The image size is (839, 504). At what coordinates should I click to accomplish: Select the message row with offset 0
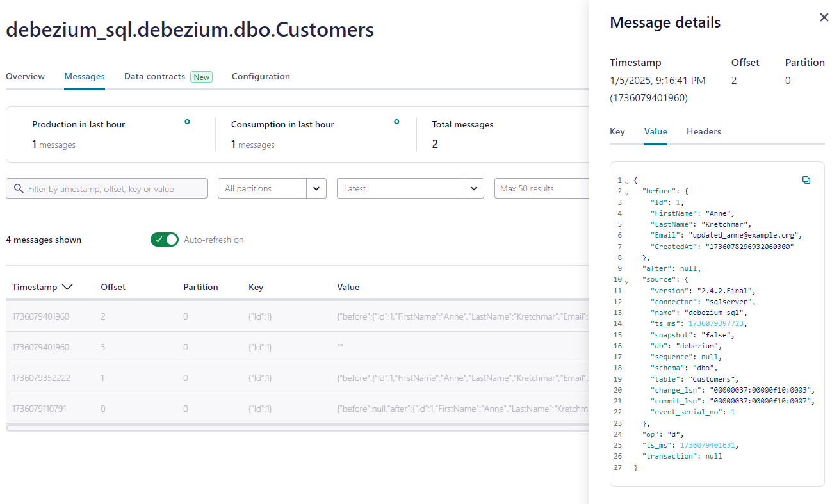[x=297, y=409]
